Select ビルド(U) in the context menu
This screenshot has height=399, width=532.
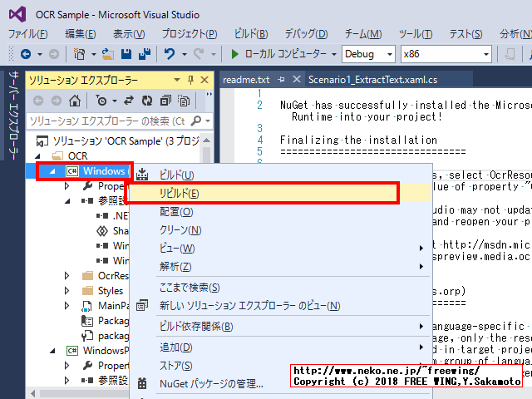pyautogui.click(x=281, y=175)
